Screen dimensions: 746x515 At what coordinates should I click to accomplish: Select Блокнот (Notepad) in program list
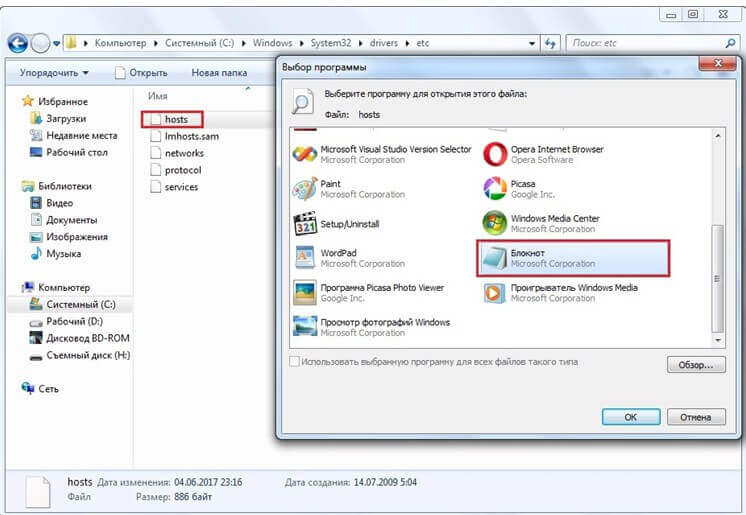(x=573, y=258)
